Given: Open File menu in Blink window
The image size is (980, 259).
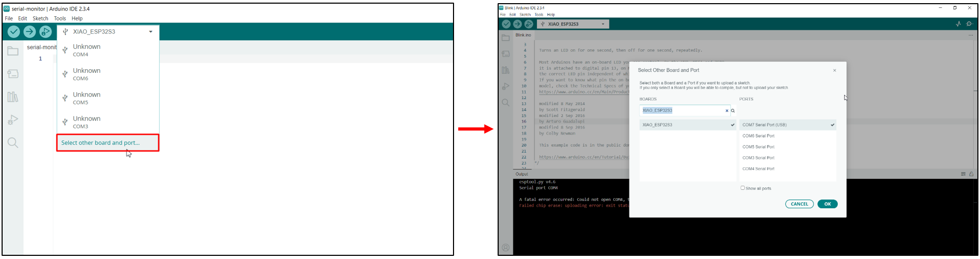Looking at the screenshot, I should 502,15.
